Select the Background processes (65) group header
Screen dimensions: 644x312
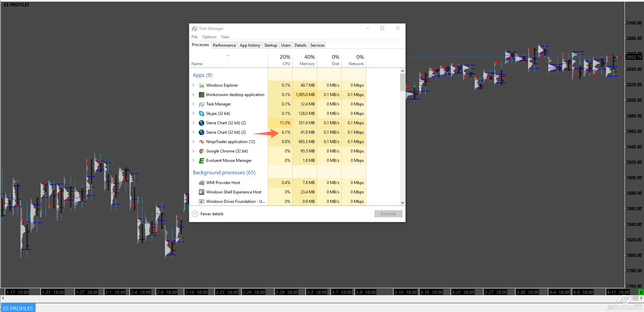224,173
